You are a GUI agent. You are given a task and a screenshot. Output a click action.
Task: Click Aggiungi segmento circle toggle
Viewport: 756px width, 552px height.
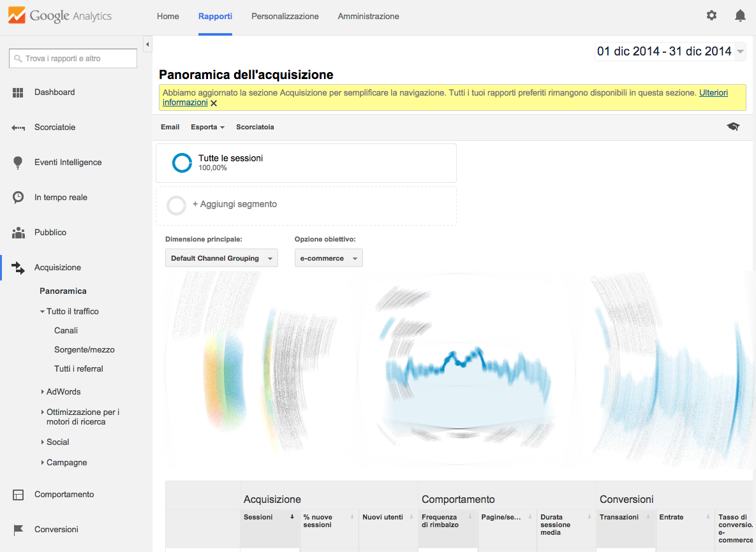(176, 205)
